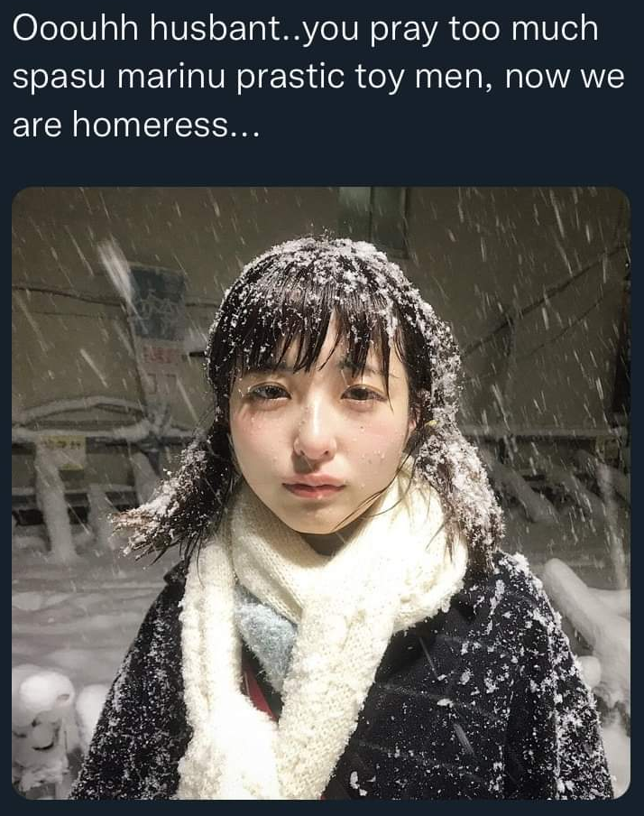
Task: Open the attached snowy photo
Action: click(x=321, y=493)
